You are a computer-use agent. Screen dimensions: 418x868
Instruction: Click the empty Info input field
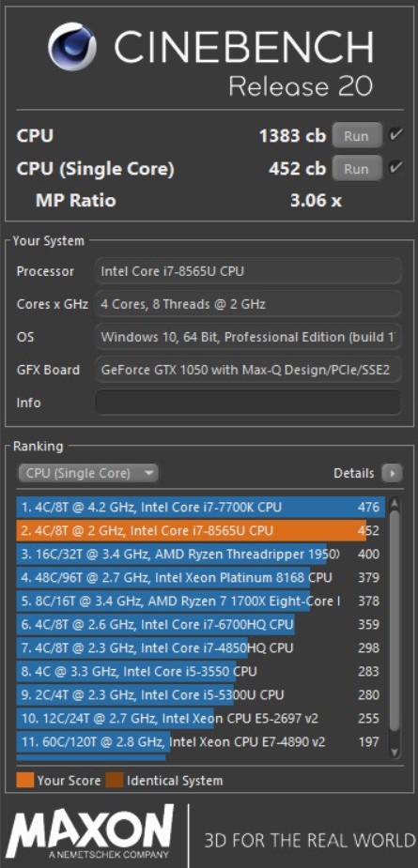248,403
